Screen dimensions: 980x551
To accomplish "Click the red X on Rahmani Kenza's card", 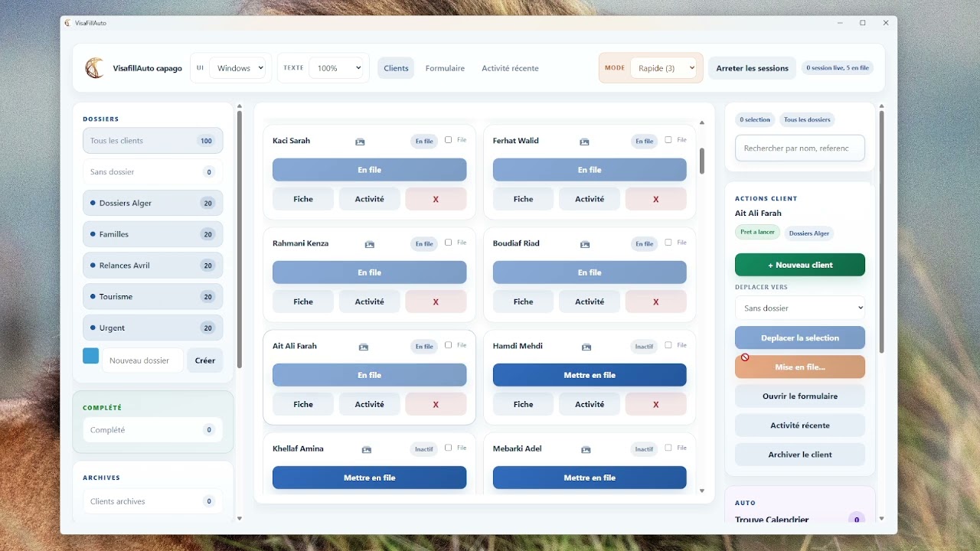I will [x=436, y=302].
